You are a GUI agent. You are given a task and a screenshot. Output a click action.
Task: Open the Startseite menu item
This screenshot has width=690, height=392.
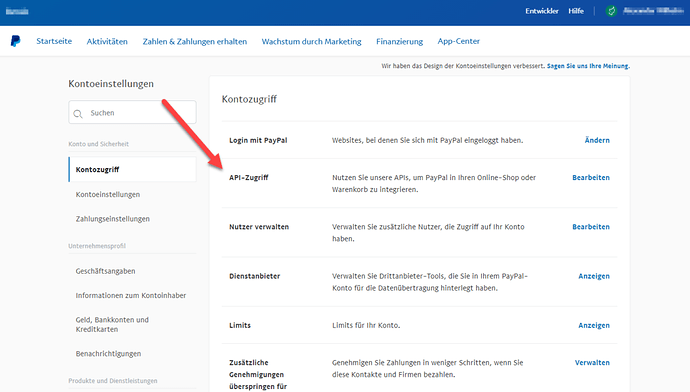54,41
